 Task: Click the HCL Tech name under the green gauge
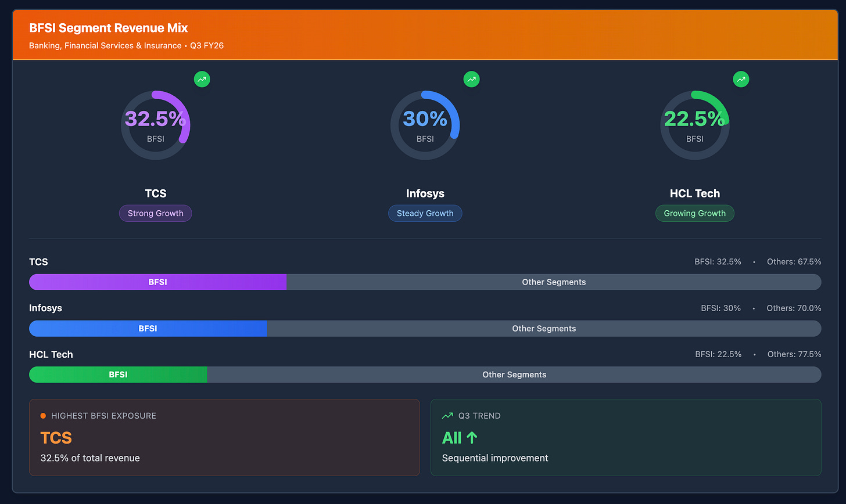point(695,193)
